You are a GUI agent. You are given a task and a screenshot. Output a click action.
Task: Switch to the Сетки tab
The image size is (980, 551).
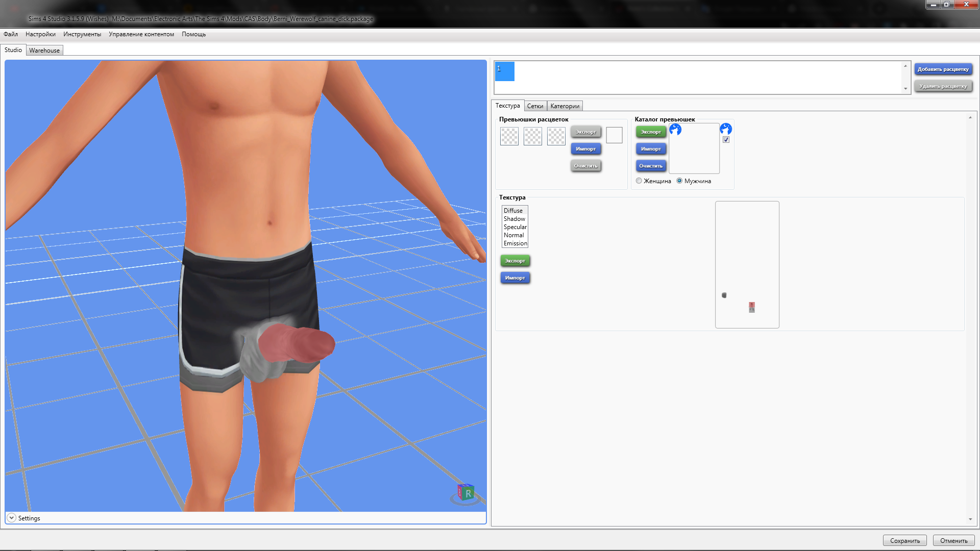pyautogui.click(x=535, y=106)
